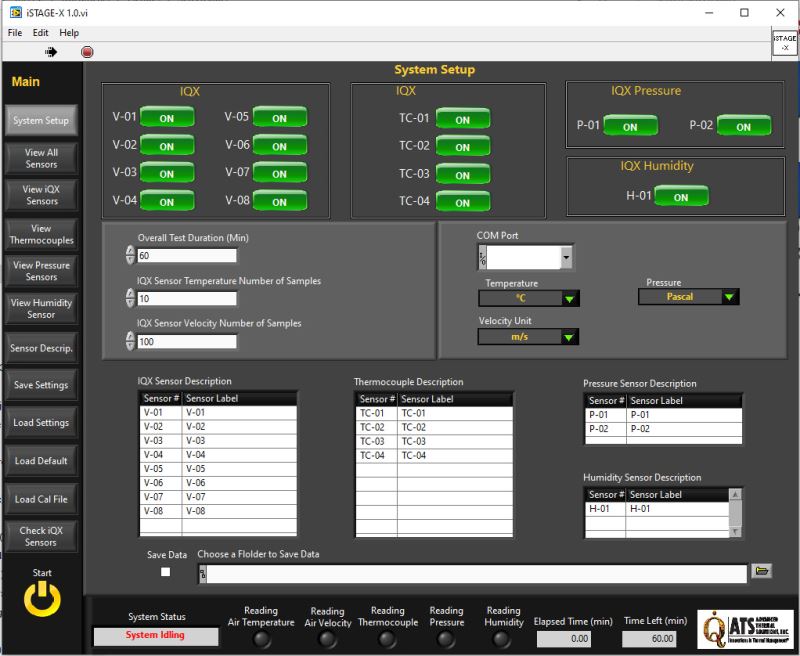Toggle the P-01 pressure ON switch
800x656 pixels.
pos(630,126)
